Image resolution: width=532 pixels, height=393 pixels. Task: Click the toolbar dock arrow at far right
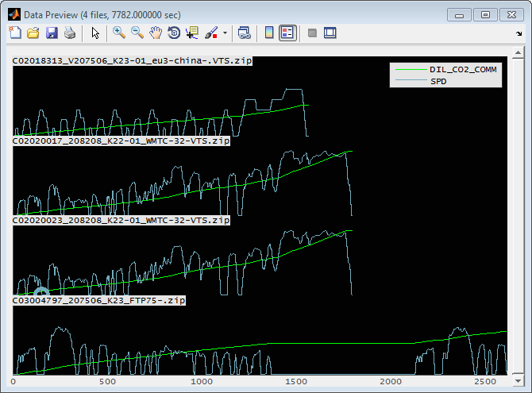[519, 33]
